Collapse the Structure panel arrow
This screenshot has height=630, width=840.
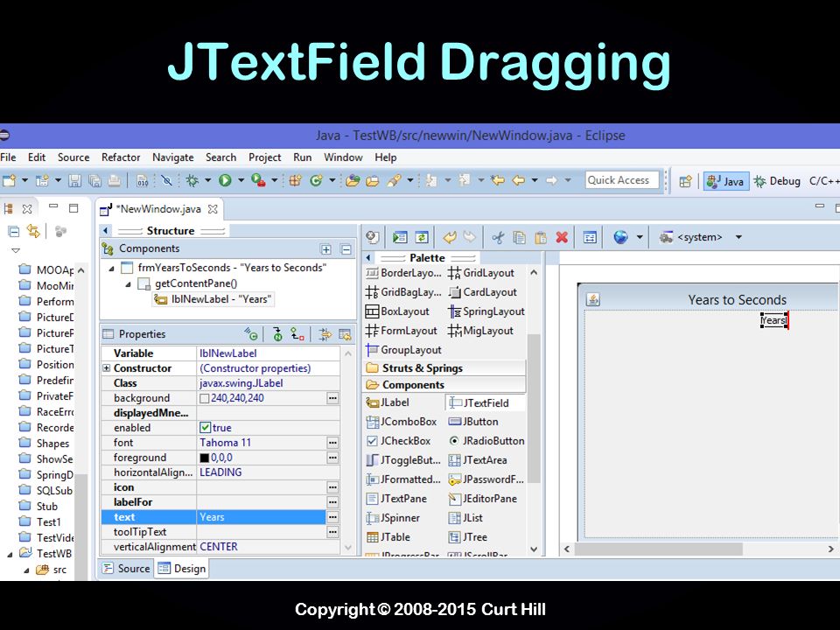pos(106,230)
